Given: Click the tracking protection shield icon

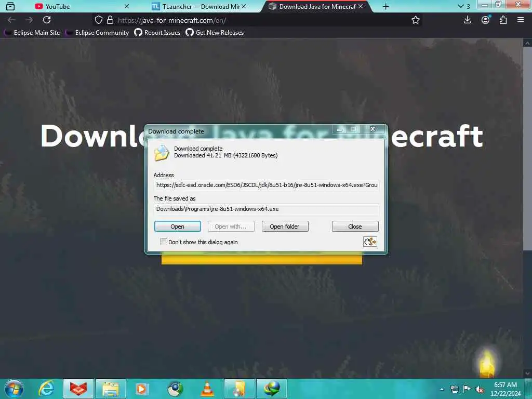Looking at the screenshot, I should 98,20.
